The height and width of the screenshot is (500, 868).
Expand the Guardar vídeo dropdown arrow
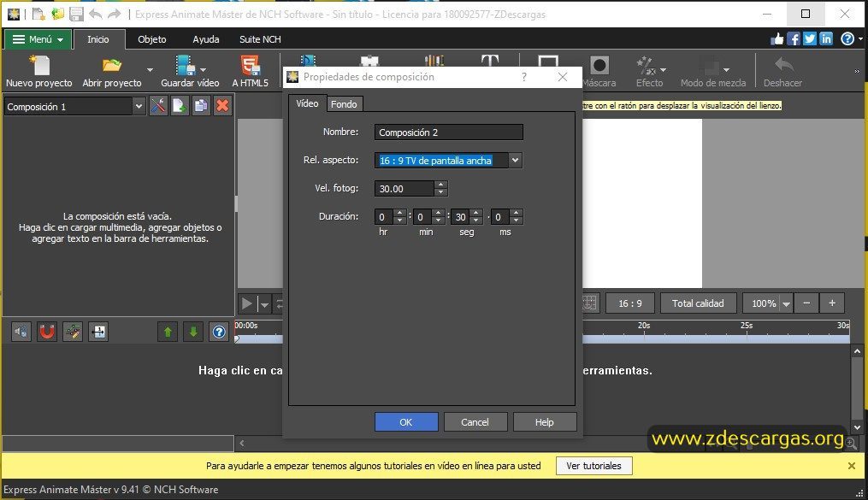[203, 70]
